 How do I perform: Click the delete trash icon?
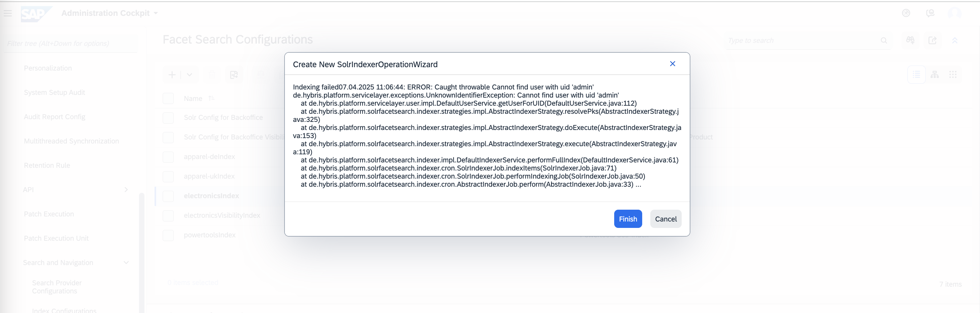point(212,75)
